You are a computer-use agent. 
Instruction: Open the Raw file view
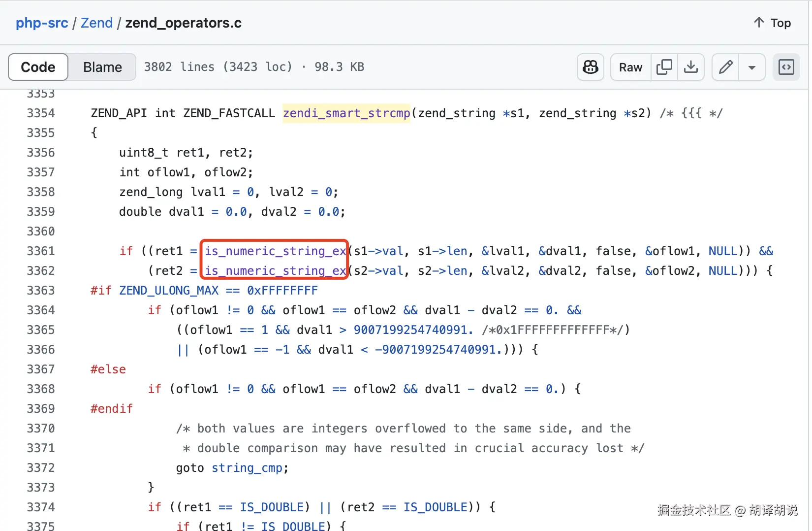point(630,67)
